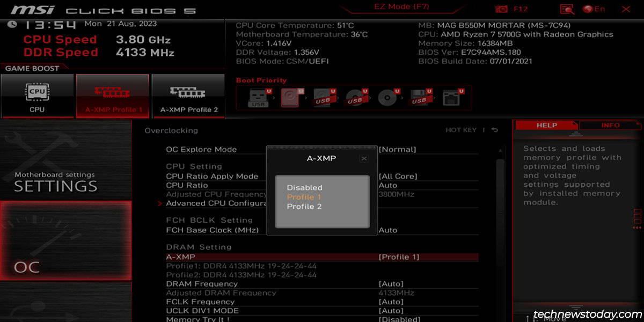Choose Disabled in the A-XMP popup
The width and height of the screenshot is (644, 322).
click(x=304, y=188)
